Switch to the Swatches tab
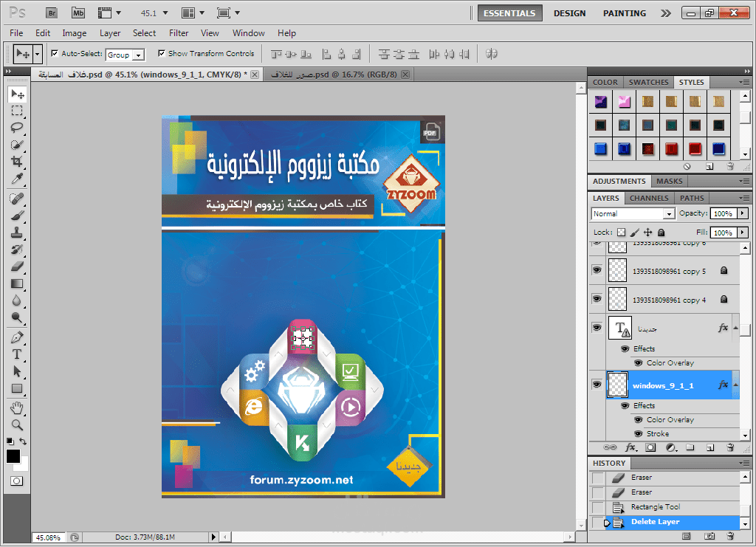The image size is (756, 547). [648, 83]
